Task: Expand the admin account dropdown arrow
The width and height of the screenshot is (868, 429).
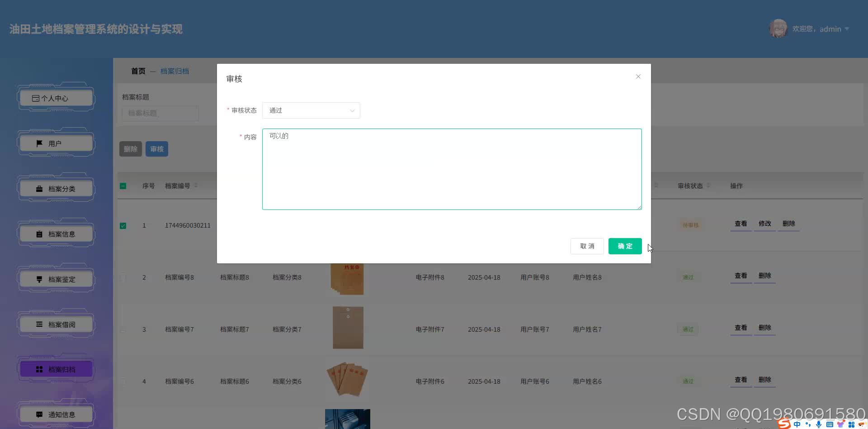Action: pyautogui.click(x=848, y=29)
